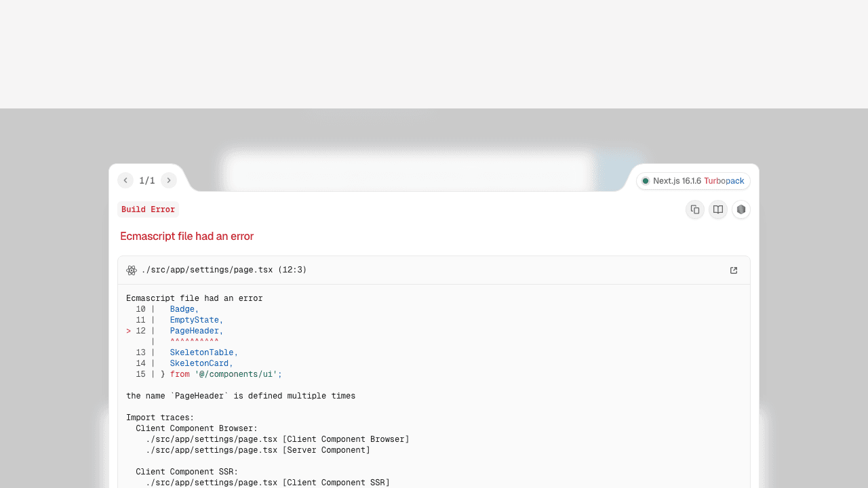Go to the previous error with the left chevron
This screenshot has height=488, width=868.
pos(125,180)
